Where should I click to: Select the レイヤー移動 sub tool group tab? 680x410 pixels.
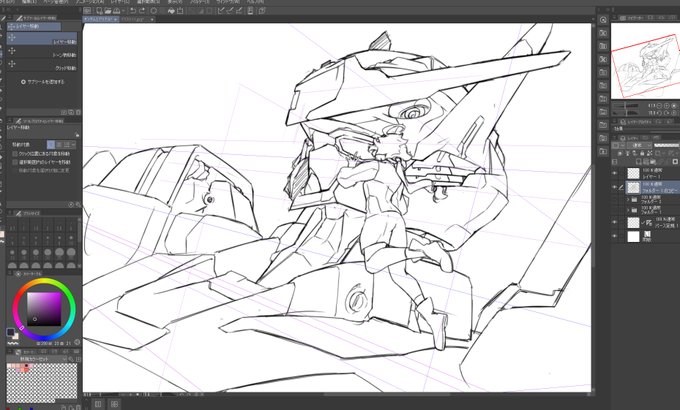34,26
